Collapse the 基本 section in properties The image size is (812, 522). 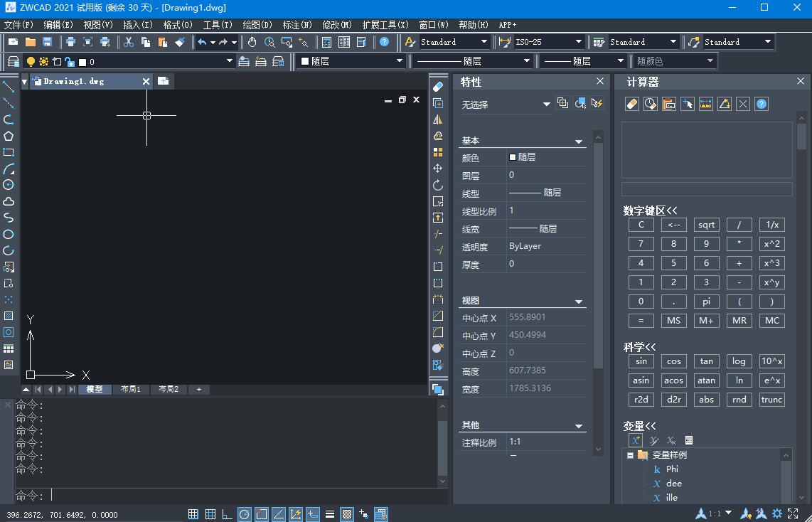pos(579,142)
